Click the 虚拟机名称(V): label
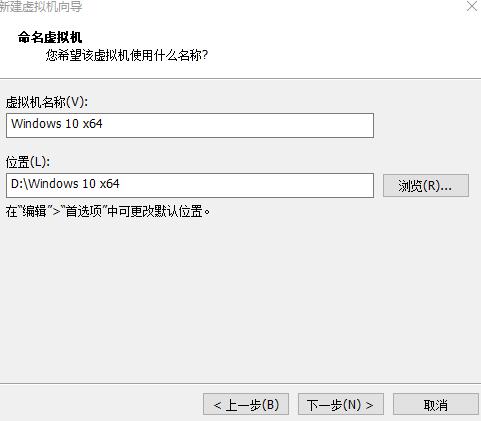Screen dimensions: 481x421 point(47,102)
